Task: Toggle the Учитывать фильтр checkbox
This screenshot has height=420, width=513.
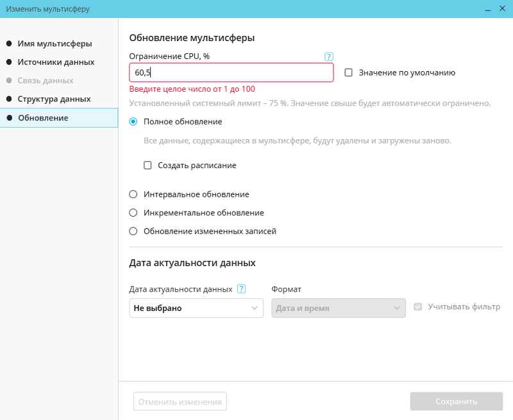Action: point(419,307)
